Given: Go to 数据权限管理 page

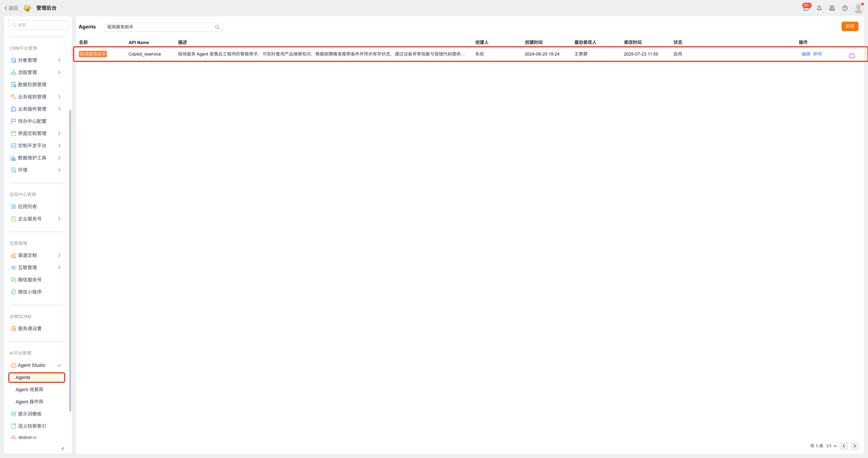Looking at the screenshot, I should click(32, 85).
